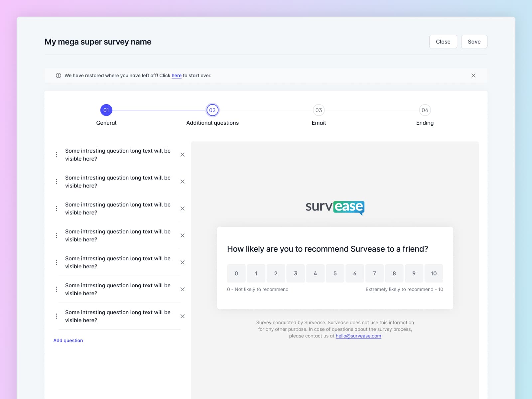The height and width of the screenshot is (399, 532).
Task: Remove the first question in the list
Action: coord(182,155)
